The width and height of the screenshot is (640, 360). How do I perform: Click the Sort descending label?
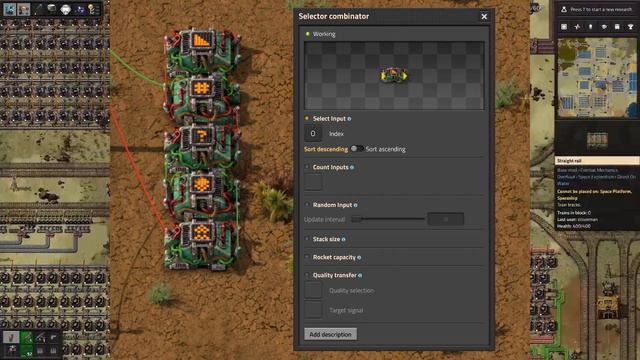coord(326,149)
